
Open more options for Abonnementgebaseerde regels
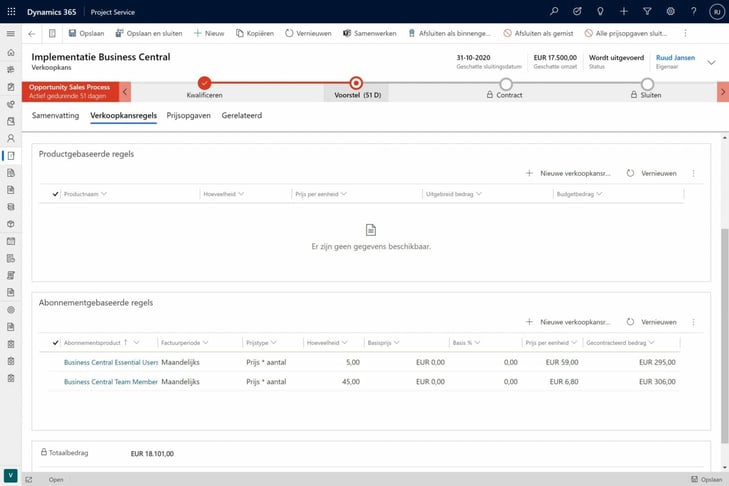(x=693, y=322)
